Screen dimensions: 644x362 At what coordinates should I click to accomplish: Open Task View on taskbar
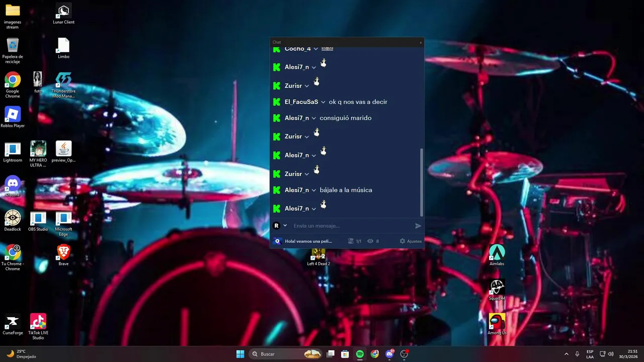331,354
